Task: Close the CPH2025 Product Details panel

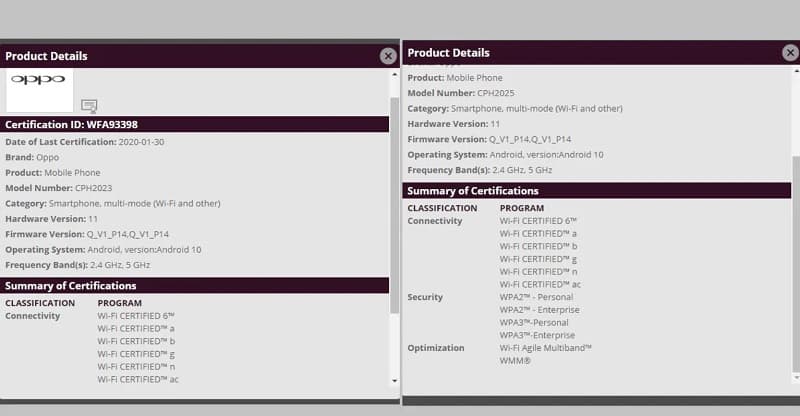Action: [x=790, y=52]
